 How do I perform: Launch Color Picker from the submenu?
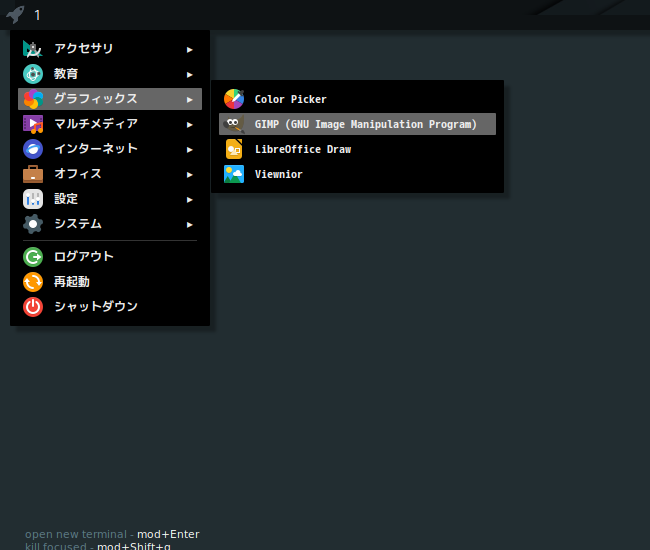point(357,99)
